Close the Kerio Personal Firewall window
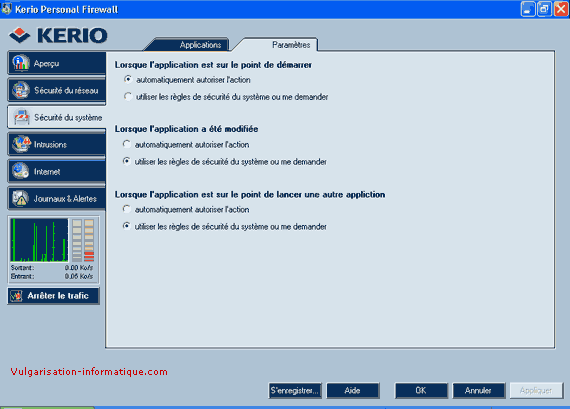The width and height of the screenshot is (570, 409). [561, 9]
